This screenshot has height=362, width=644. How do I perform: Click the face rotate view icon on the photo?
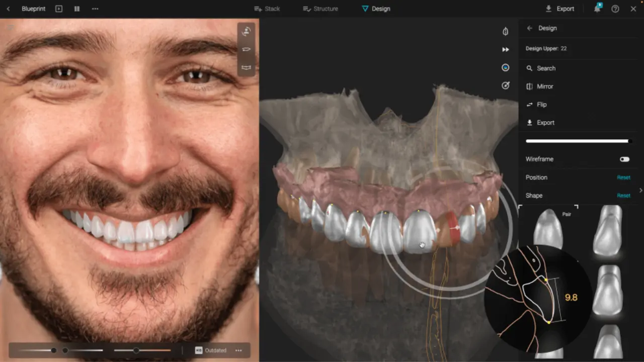[x=247, y=31]
